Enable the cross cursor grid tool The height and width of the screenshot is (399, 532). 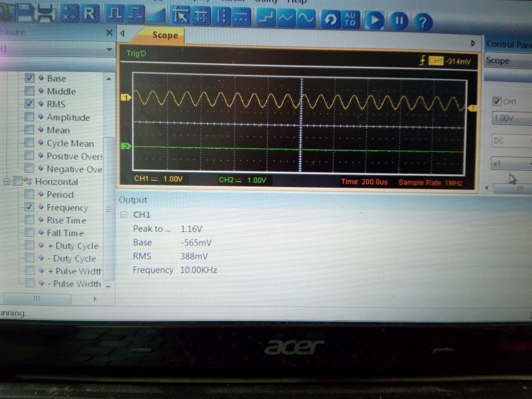pyautogui.click(x=201, y=16)
